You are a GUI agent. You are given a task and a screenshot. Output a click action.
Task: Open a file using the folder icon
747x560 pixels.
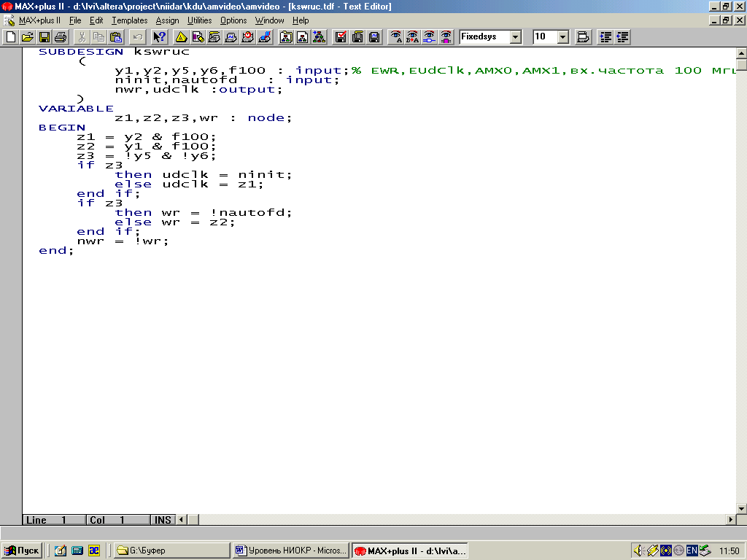28,36
